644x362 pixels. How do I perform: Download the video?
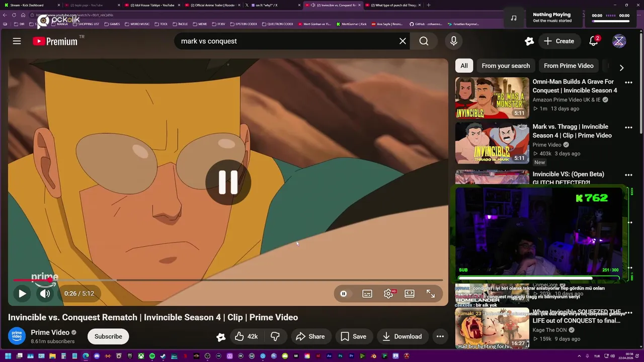pyautogui.click(x=402, y=336)
